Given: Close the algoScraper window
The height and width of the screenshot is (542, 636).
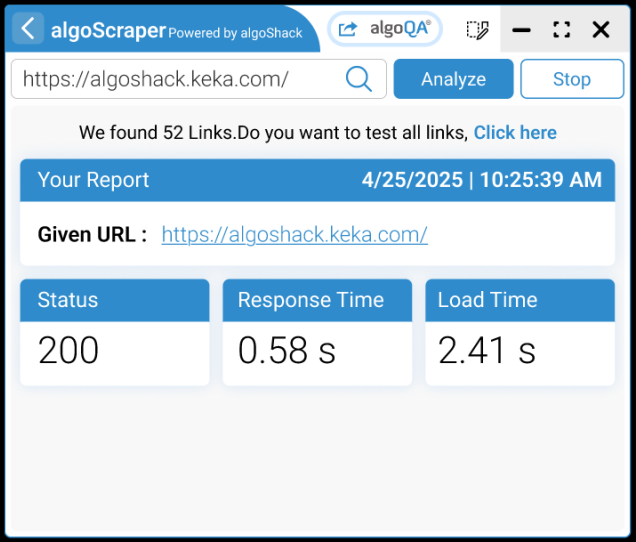Looking at the screenshot, I should coord(601,30).
